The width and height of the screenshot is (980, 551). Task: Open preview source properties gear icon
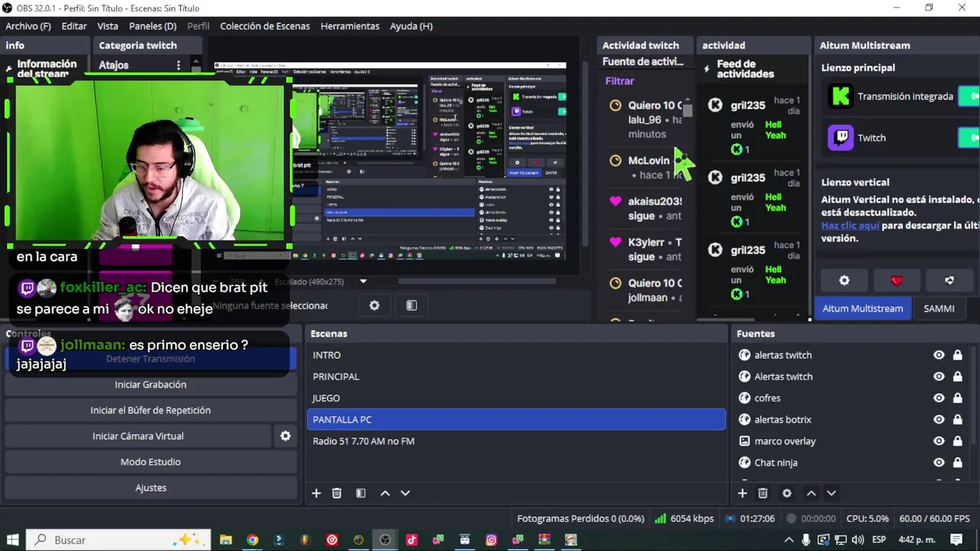(x=374, y=305)
